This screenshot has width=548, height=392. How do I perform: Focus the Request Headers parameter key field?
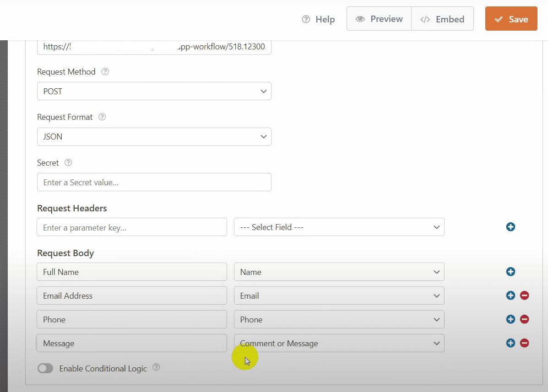(132, 227)
